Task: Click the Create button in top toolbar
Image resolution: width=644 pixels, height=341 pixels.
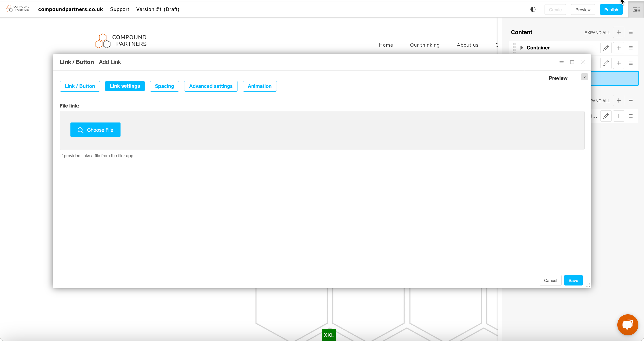Action: coord(555,10)
